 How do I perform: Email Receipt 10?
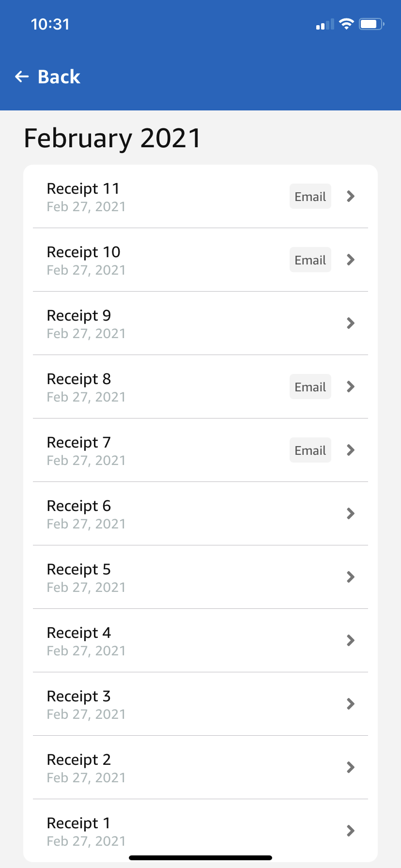pos(310,260)
